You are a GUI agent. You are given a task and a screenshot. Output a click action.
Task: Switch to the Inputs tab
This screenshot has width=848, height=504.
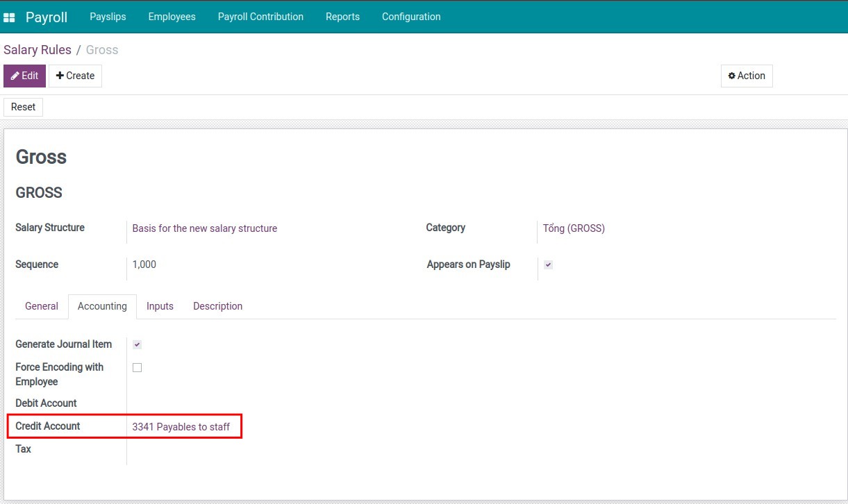(160, 306)
